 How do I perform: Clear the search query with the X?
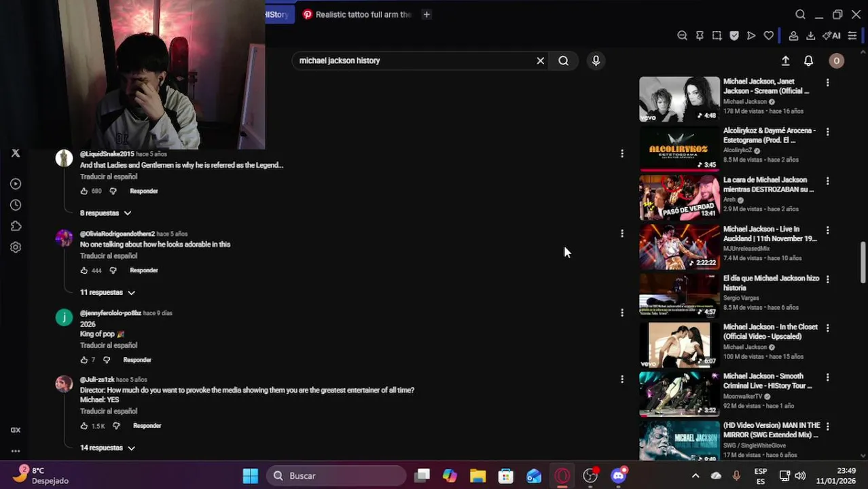[x=541, y=60]
